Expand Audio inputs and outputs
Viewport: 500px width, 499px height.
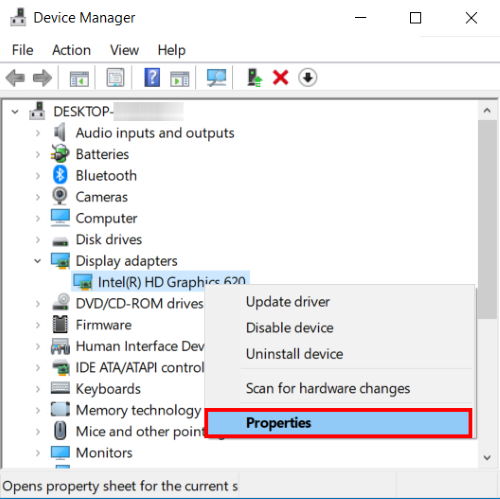click(x=38, y=133)
